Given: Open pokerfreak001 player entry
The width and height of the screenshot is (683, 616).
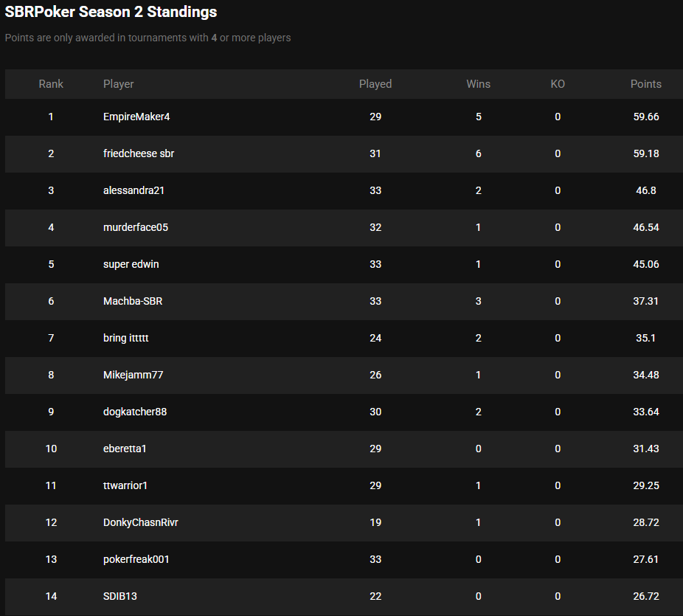Looking at the screenshot, I should coord(136,559).
